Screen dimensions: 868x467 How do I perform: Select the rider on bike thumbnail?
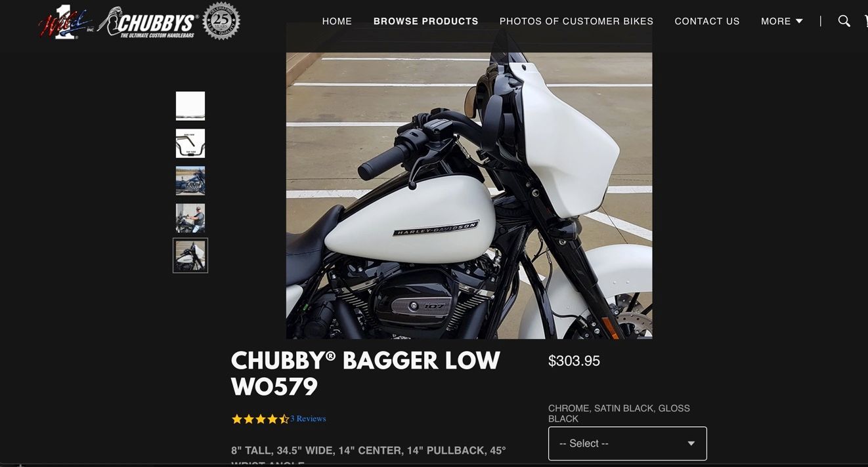pos(190,218)
